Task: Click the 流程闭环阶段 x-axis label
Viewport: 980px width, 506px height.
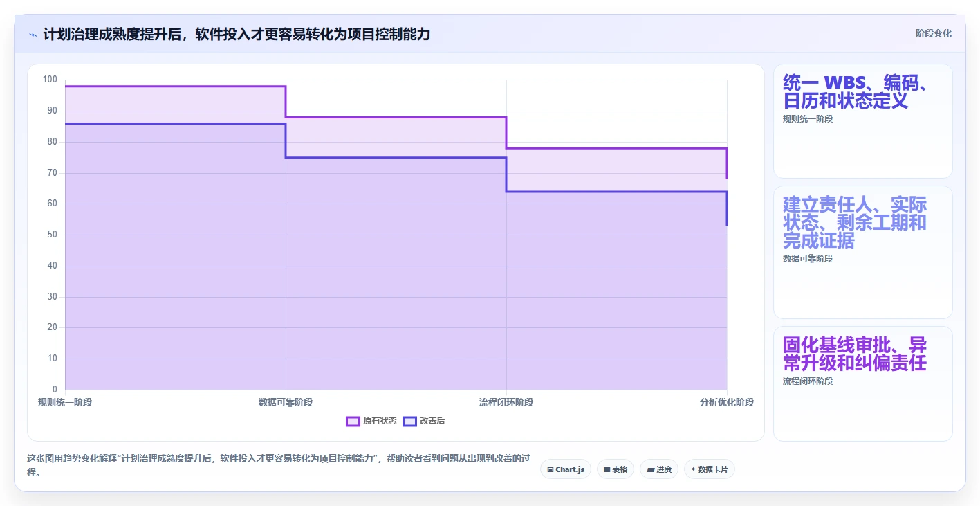Action: click(x=506, y=402)
